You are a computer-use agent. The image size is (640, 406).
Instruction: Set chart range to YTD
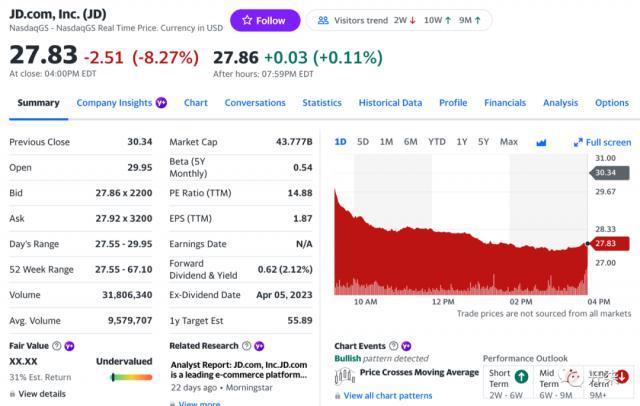(x=437, y=142)
